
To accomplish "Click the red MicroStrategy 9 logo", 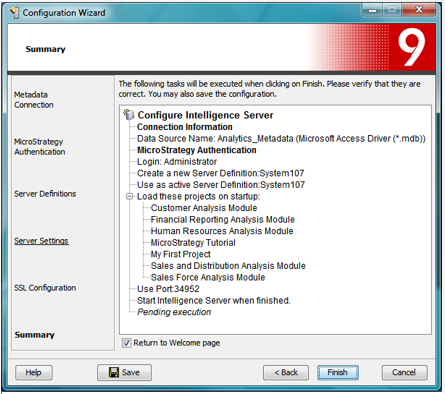I will coord(412,47).
